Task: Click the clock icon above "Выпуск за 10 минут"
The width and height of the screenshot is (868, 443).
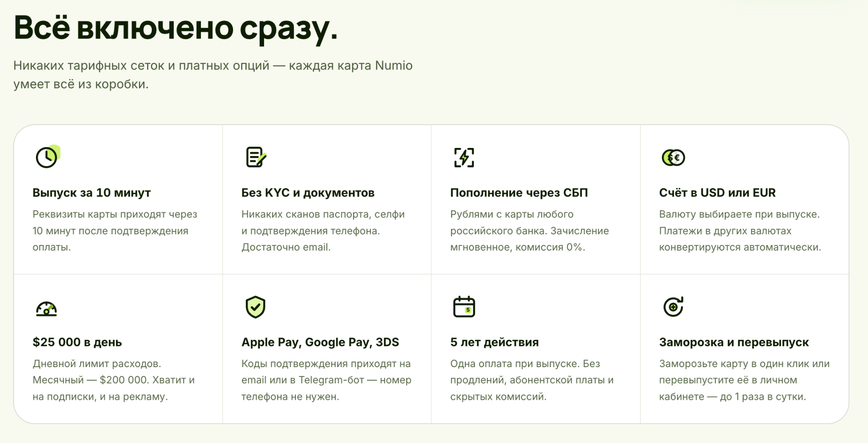Action: pos(47,157)
